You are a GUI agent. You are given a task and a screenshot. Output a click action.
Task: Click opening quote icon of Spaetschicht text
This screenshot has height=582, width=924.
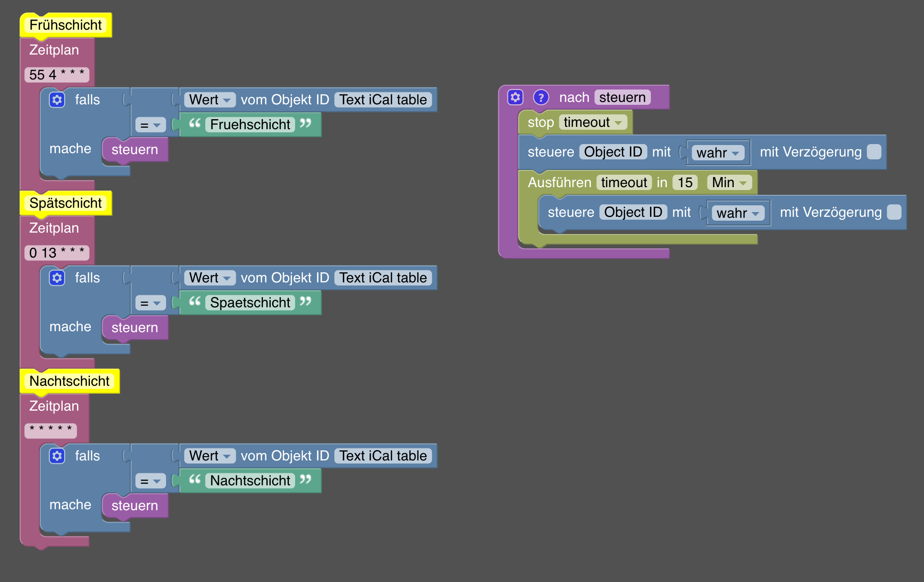coord(195,302)
